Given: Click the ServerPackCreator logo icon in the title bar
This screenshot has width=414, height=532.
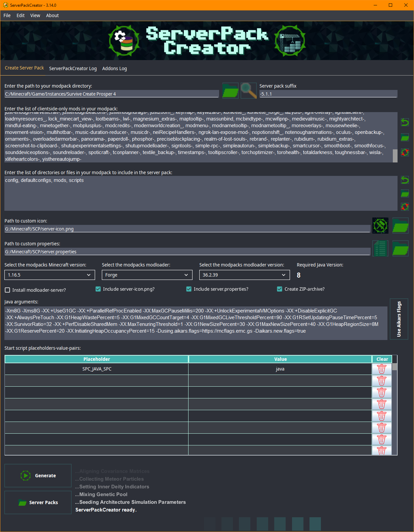Looking at the screenshot, I should coord(6,5).
